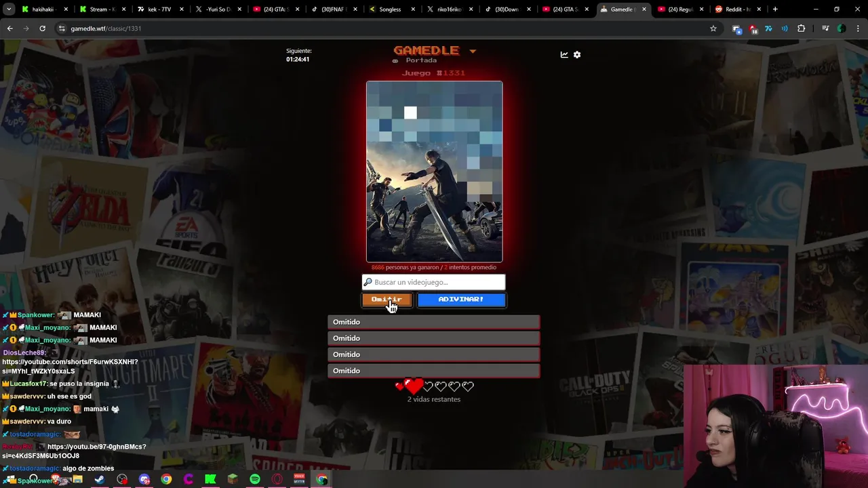868x488 pixels.
Task: Click the '2 vidas restantes' text
Action: 434,399
